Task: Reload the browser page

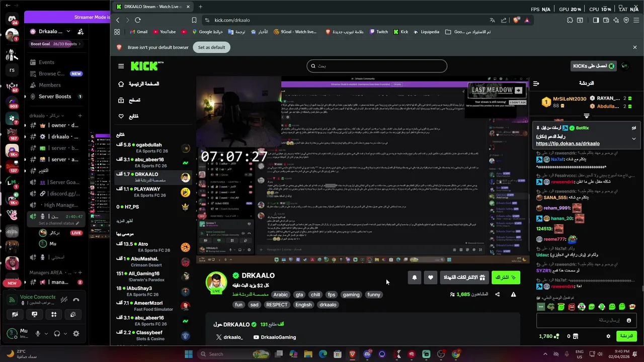Action: click(138, 20)
